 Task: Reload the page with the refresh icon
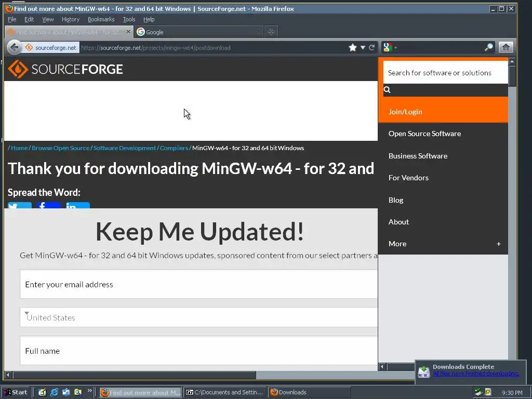point(372,47)
